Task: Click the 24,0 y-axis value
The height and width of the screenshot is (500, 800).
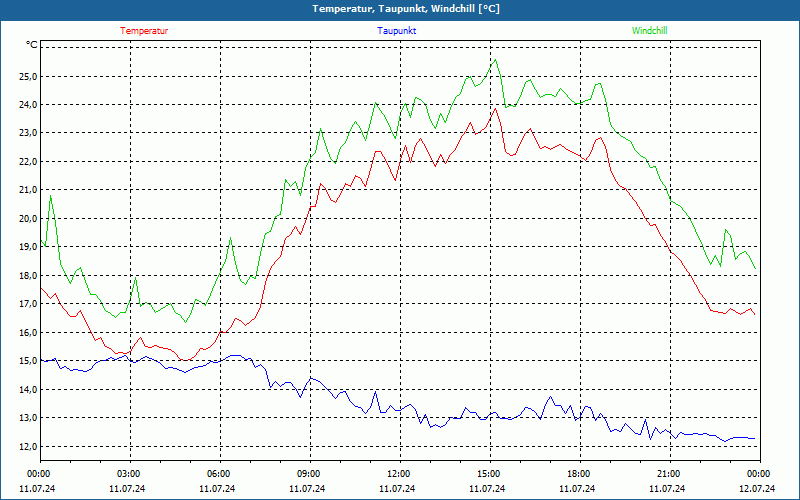Action: (27, 105)
